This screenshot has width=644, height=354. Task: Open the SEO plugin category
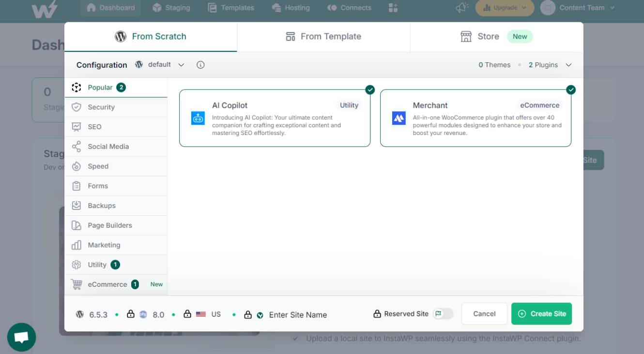[x=116, y=127]
